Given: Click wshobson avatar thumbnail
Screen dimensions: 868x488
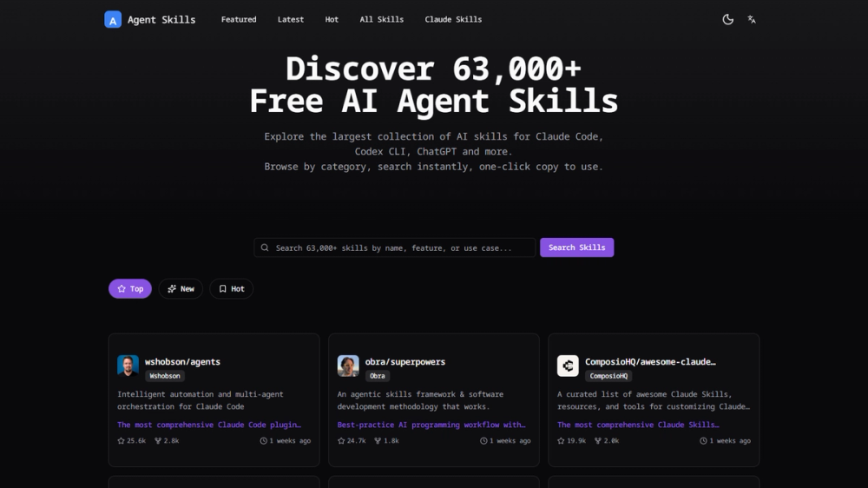Looking at the screenshot, I should 128,366.
